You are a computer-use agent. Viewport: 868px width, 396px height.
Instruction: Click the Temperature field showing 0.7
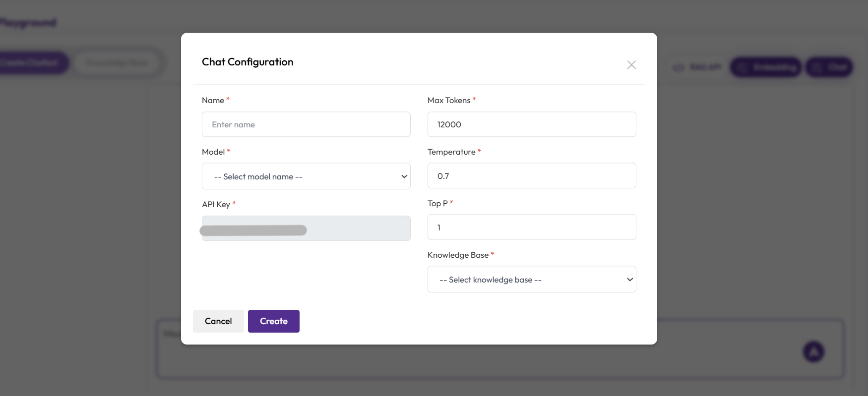531,176
